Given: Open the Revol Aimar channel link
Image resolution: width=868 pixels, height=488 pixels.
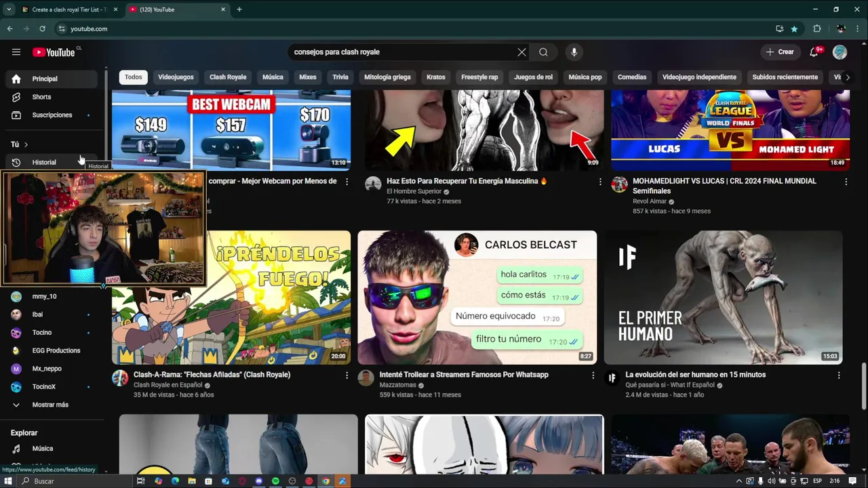Looking at the screenshot, I should [650, 201].
